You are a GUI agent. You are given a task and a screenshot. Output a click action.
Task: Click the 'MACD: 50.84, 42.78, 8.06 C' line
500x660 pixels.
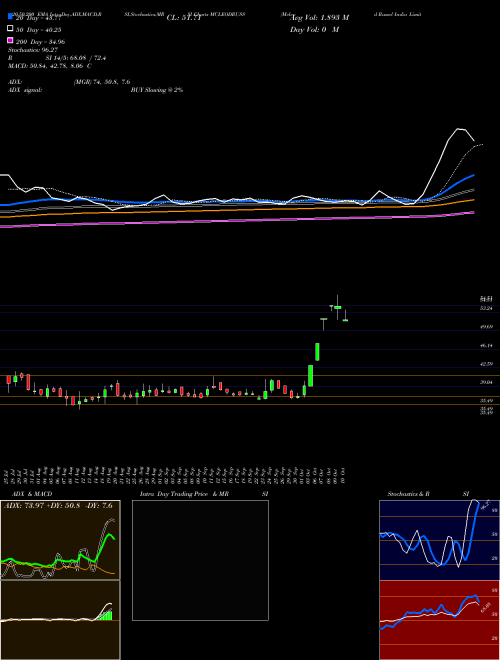[x=50, y=66]
